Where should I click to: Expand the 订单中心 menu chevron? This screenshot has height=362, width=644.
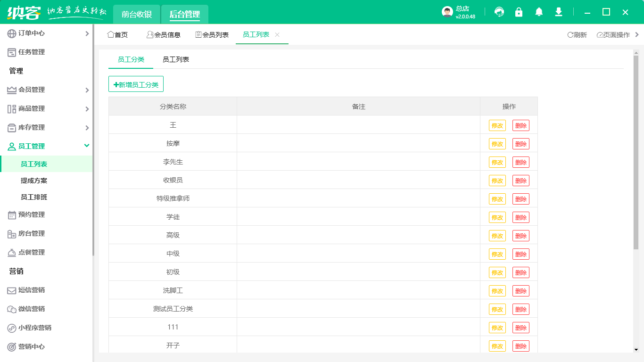(87, 33)
